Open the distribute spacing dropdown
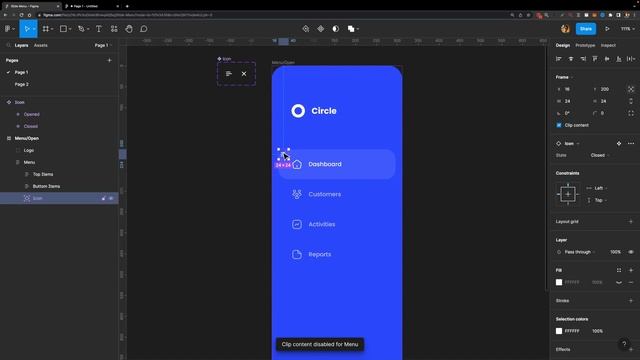640x360 pixels. tap(631, 59)
